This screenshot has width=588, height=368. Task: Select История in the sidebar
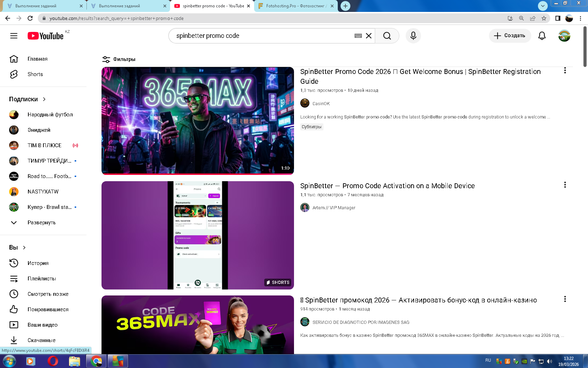coord(38,263)
